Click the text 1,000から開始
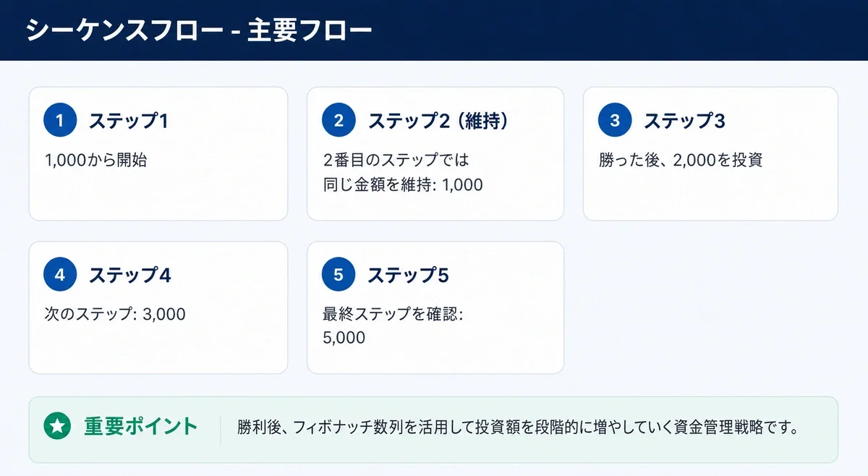868x476 pixels. coord(95,160)
